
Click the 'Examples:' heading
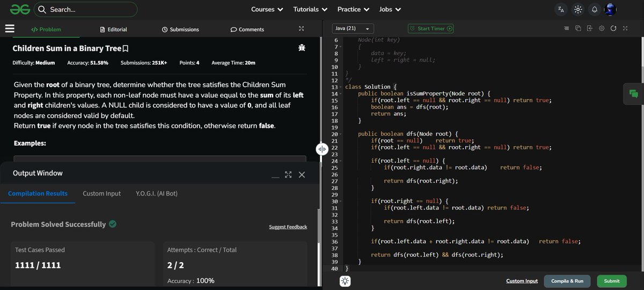[30, 143]
